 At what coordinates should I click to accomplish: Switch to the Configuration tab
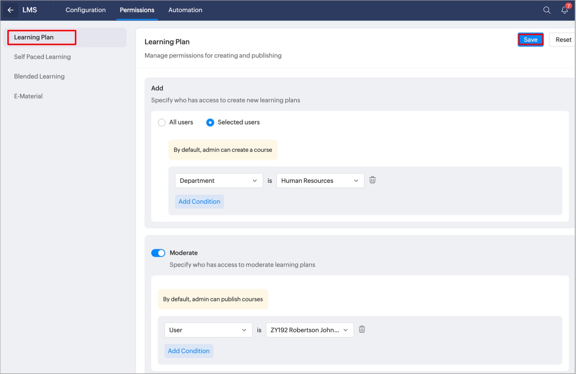coord(85,10)
